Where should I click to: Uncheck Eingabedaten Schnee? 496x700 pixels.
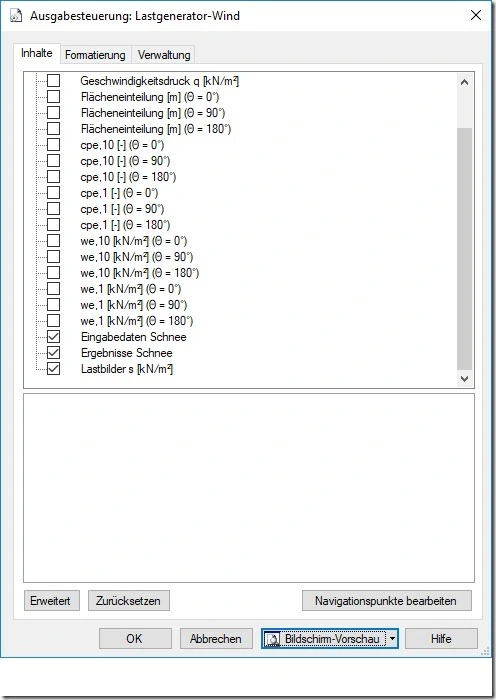pyautogui.click(x=54, y=337)
